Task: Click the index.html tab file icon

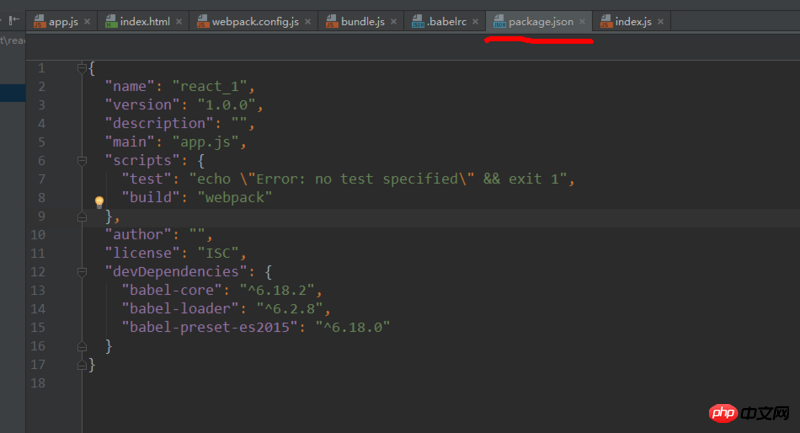Action: click(x=111, y=21)
